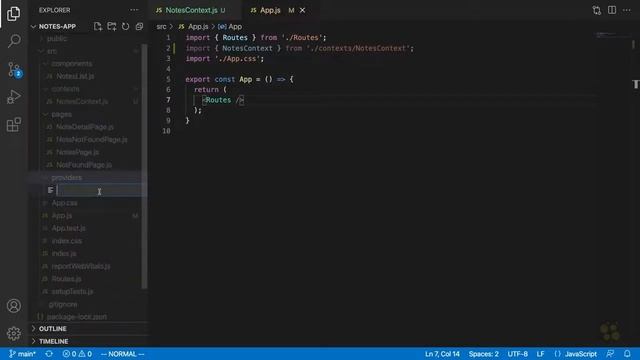Collapse the pages folder
This screenshot has height=360, width=640.
pyautogui.click(x=61, y=114)
